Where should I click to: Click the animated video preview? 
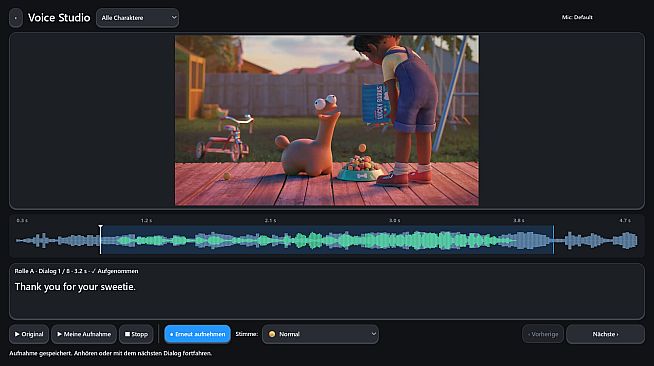(327, 120)
